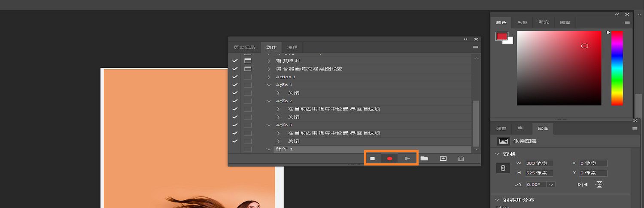Open the Color panel flyout menu
This screenshot has width=644, height=208.
(627, 22)
